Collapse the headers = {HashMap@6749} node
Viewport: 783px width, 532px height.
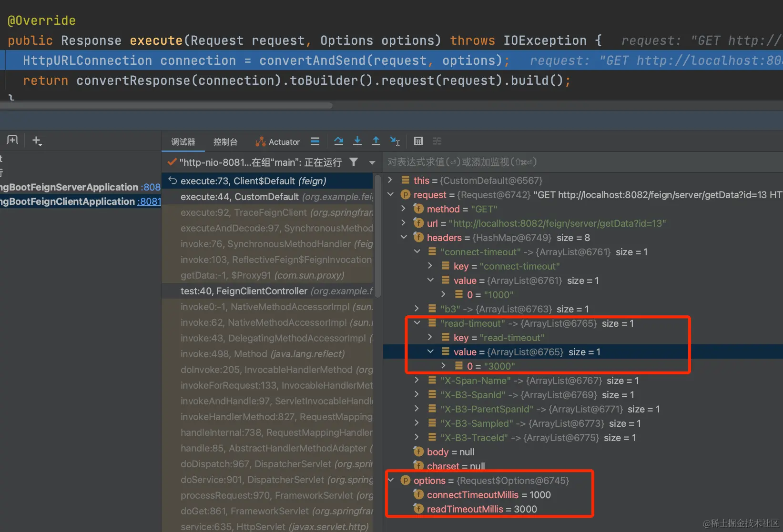tap(404, 237)
